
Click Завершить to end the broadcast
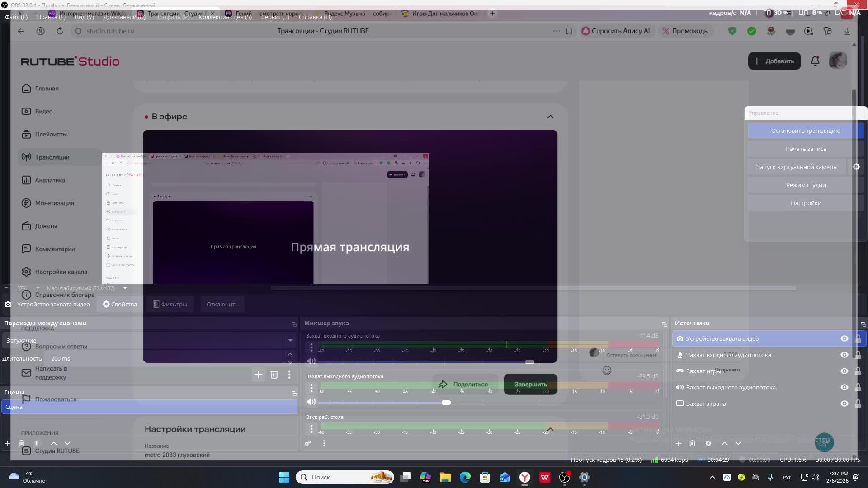point(530,384)
